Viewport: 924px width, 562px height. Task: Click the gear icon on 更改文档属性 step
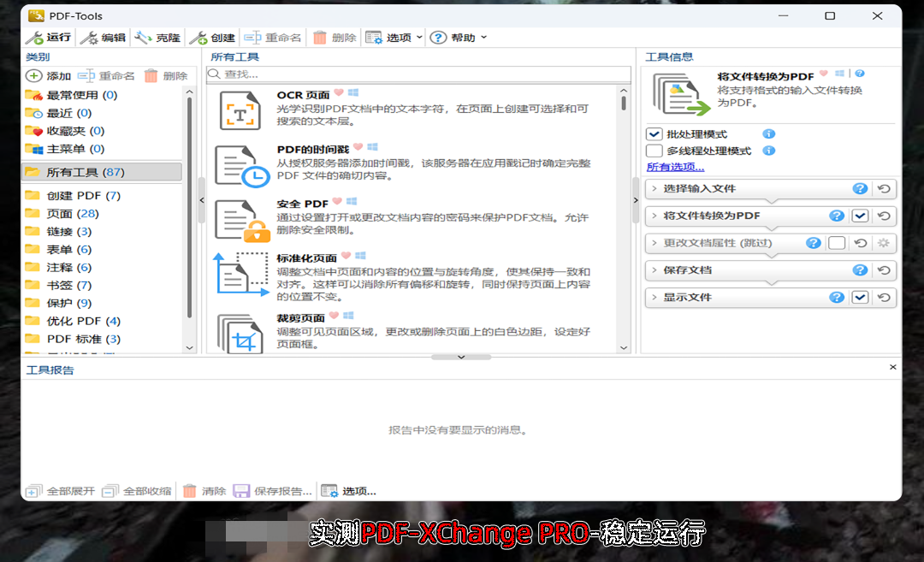[x=883, y=243]
